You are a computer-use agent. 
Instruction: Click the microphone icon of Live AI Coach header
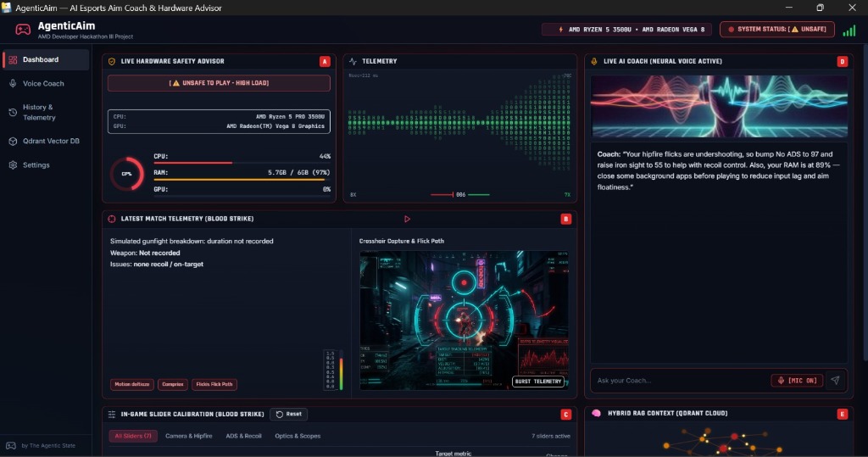(594, 62)
